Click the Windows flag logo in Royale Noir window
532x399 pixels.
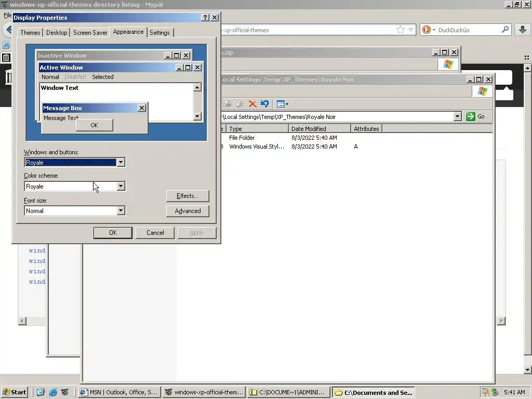pos(483,91)
